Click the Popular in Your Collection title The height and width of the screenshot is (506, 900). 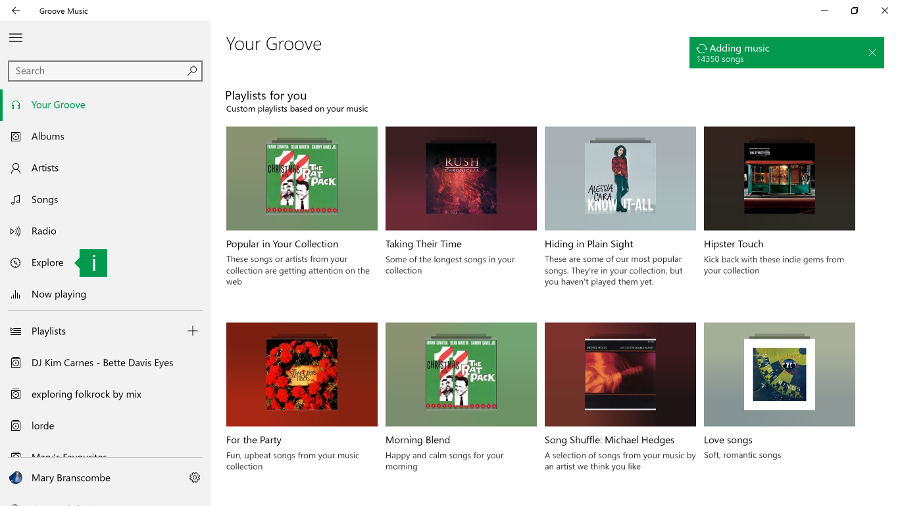point(282,244)
